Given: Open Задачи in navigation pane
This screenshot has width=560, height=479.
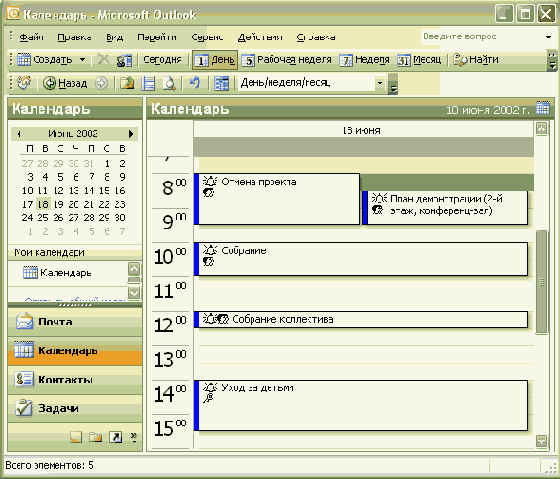Looking at the screenshot, I should coord(75,408).
